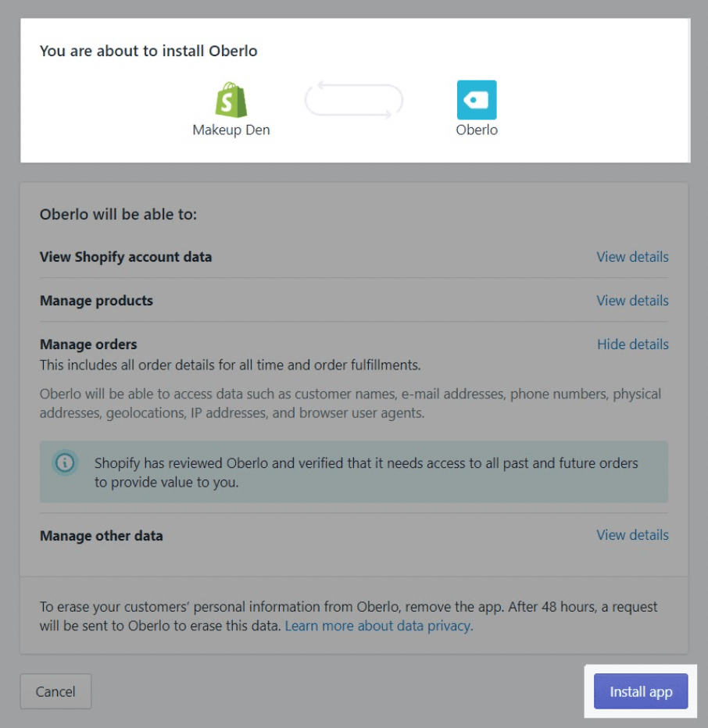The image size is (708, 728).
Task: Click the sync arrows between store and app
Action: (x=353, y=100)
